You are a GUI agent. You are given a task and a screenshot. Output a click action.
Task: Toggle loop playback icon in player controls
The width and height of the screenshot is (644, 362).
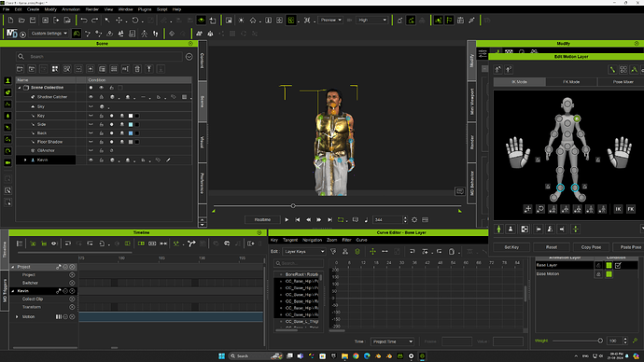coord(341,220)
